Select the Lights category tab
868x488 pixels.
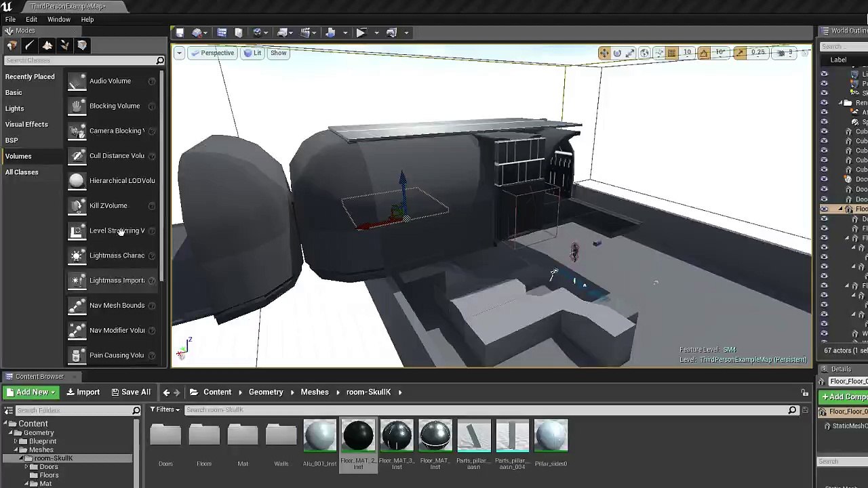[14, 108]
